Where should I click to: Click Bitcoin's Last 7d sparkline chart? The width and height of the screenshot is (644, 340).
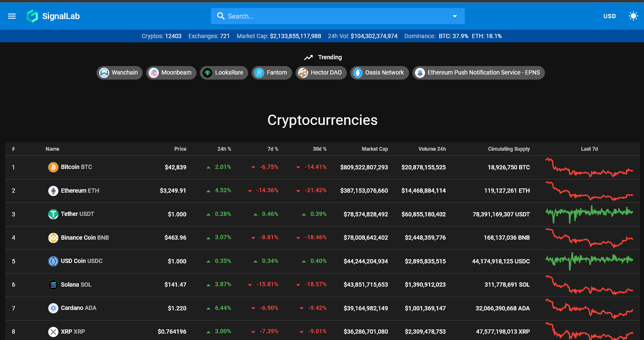(x=589, y=167)
